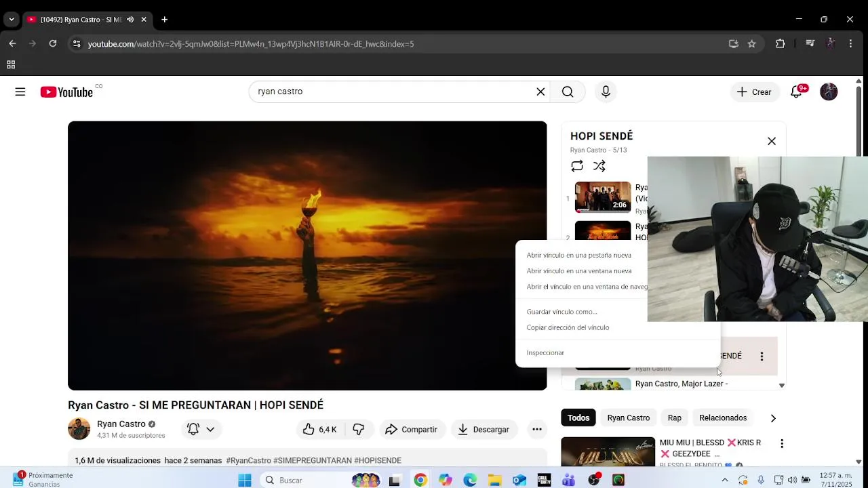Show hidden system tray icons

click(725, 480)
